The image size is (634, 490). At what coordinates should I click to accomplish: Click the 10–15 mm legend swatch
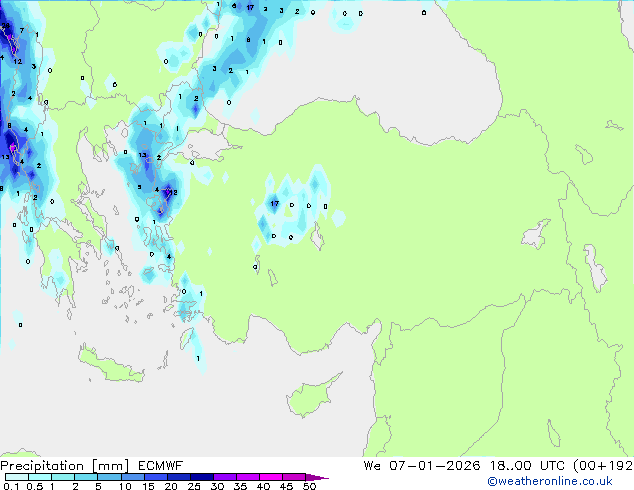[x=132, y=477]
